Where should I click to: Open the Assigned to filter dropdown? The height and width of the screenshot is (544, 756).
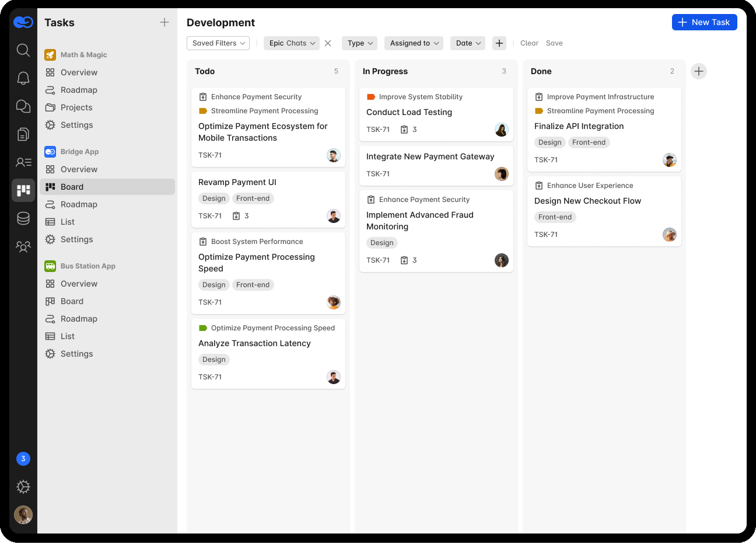coord(414,43)
